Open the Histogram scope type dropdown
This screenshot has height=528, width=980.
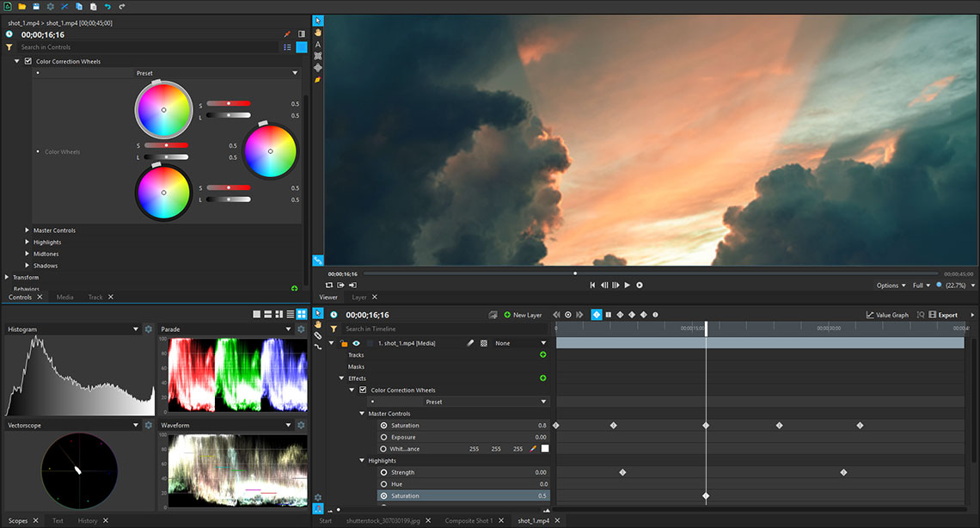click(136, 328)
